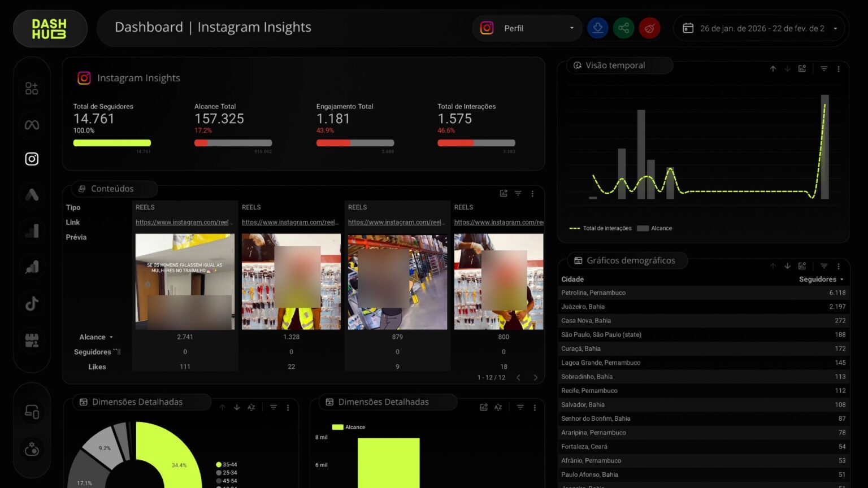
Task: Open the Perfil dropdown
Action: pos(527,28)
